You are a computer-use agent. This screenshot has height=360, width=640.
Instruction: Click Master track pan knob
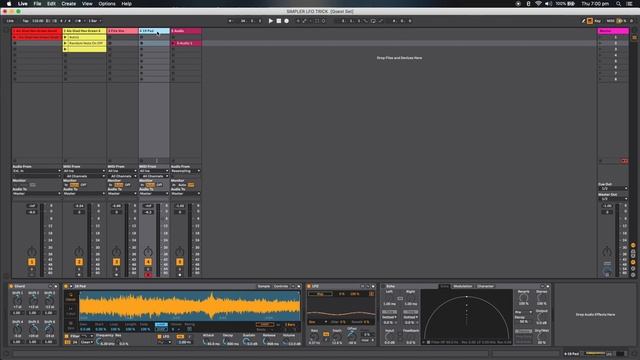click(x=607, y=251)
